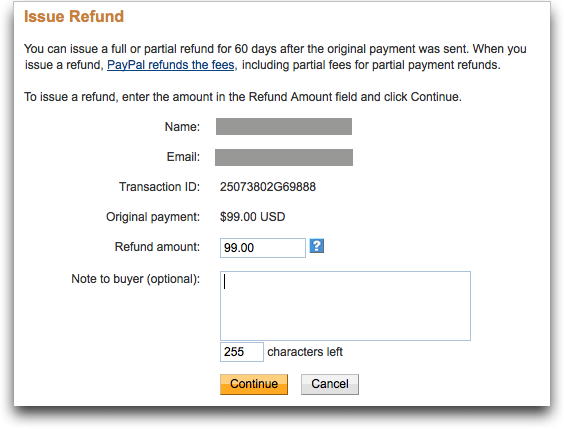Focus the Refund amount input field

pyautogui.click(x=263, y=248)
